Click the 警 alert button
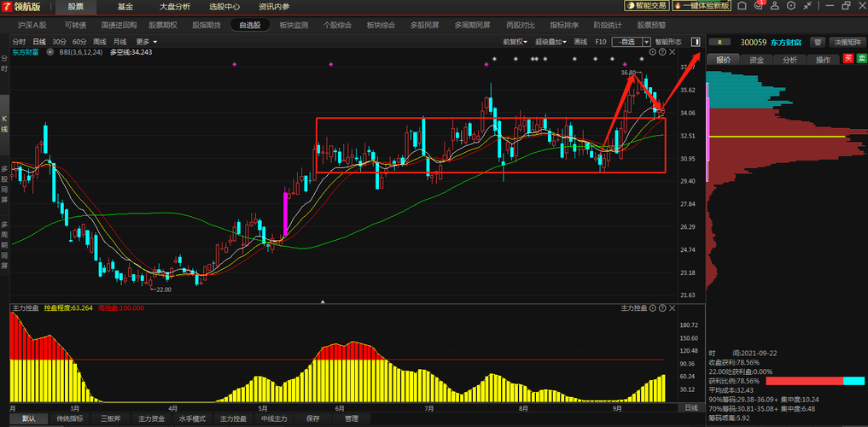Image resolution: width=868 pixels, height=427 pixels. 817,42
